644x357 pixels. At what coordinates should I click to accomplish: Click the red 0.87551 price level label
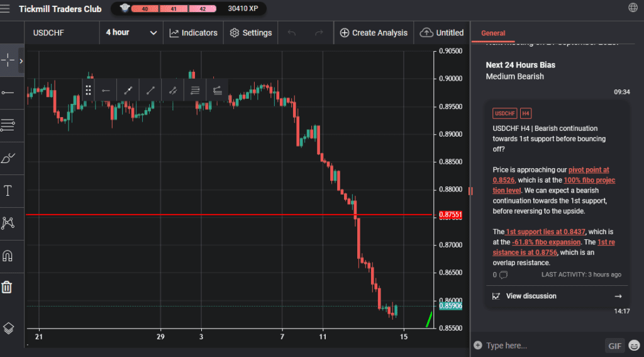pos(450,215)
